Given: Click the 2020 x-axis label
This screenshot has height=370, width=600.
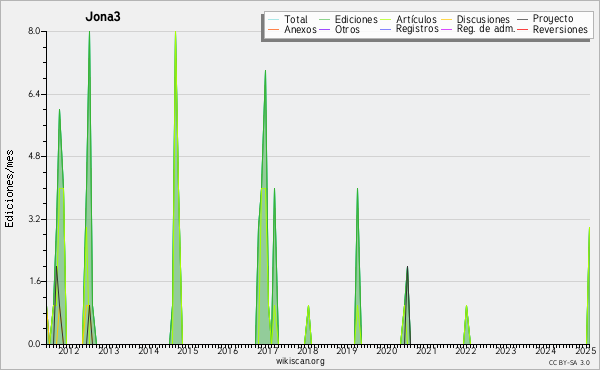Looking at the screenshot, I should pos(386,350).
